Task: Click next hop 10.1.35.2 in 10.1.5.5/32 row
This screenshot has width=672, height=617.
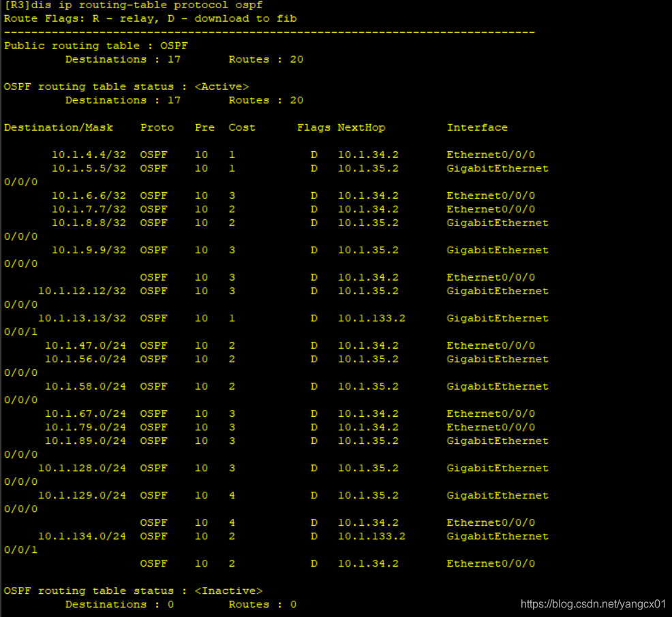Action: (x=368, y=168)
